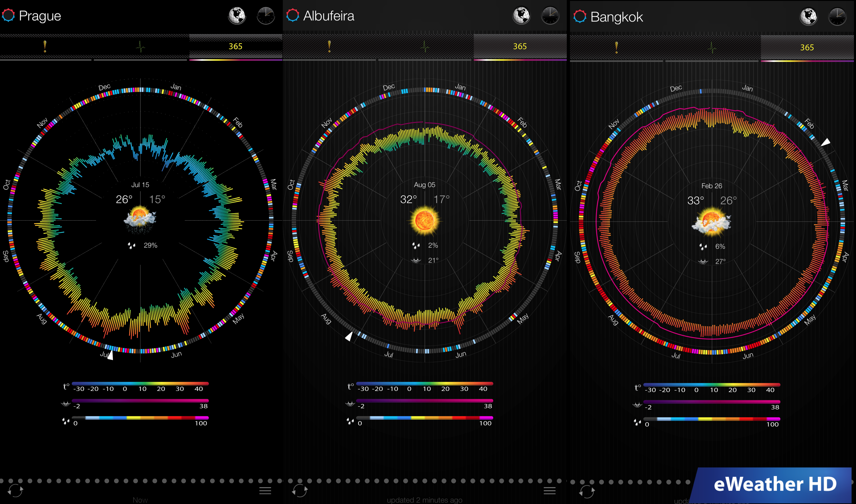The image size is (856, 504).
Task: Open the clock icon in Prague panel
Action: pyautogui.click(x=266, y=16)
